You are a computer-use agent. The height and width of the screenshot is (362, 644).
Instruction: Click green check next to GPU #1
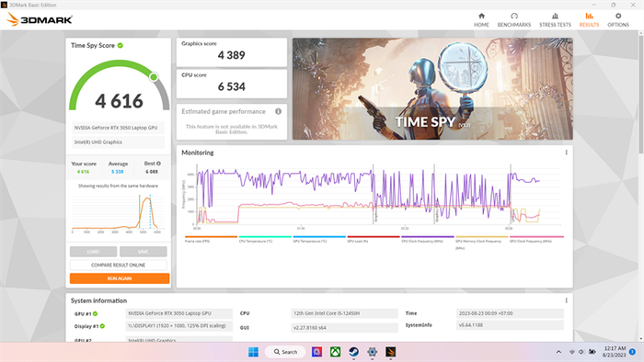click(x=95, y=313)
